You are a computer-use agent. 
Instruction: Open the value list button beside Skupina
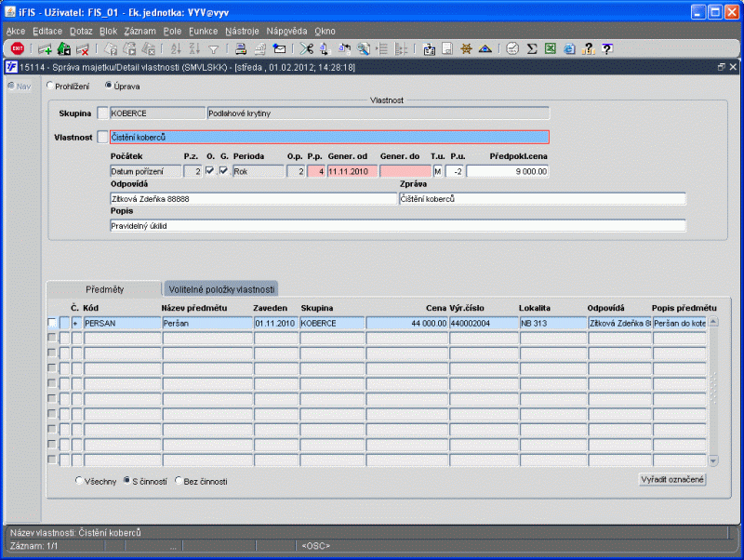[x=102, y=113]
